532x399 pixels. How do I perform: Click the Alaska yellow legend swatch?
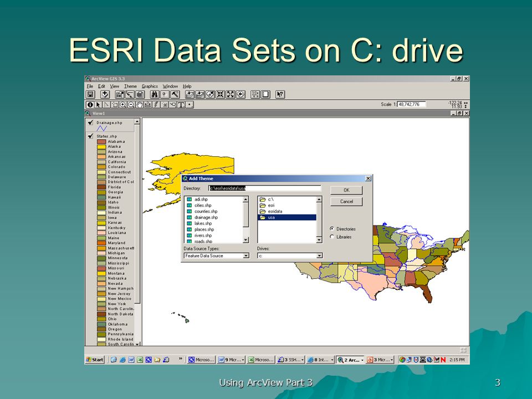101,146
